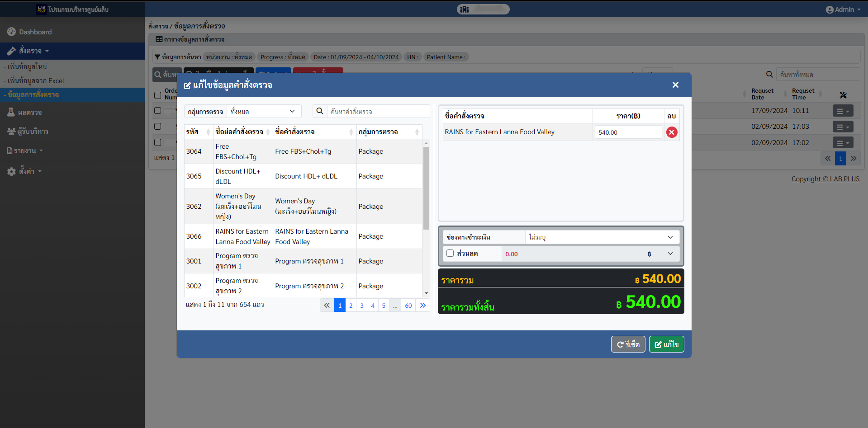The width and height of the screenshot is (868, 428).
Task: Tick the checkbox of the first order row
Action: 157,110
